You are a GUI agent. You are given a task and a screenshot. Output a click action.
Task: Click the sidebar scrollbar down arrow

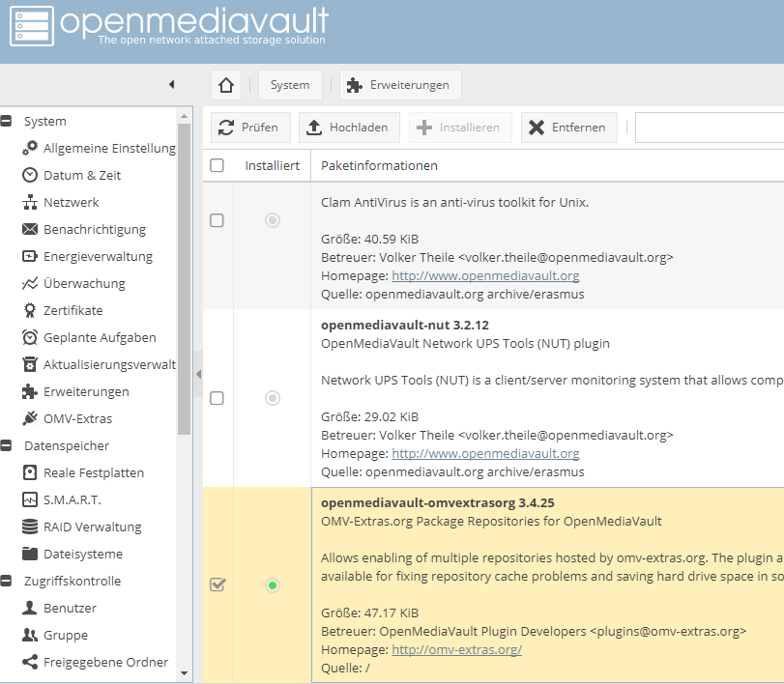(x=184, y=673)
